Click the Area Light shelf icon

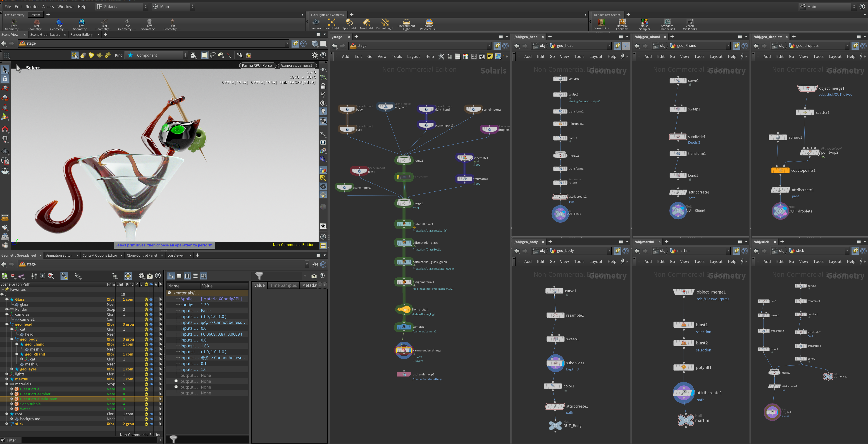tap(366, 24)
